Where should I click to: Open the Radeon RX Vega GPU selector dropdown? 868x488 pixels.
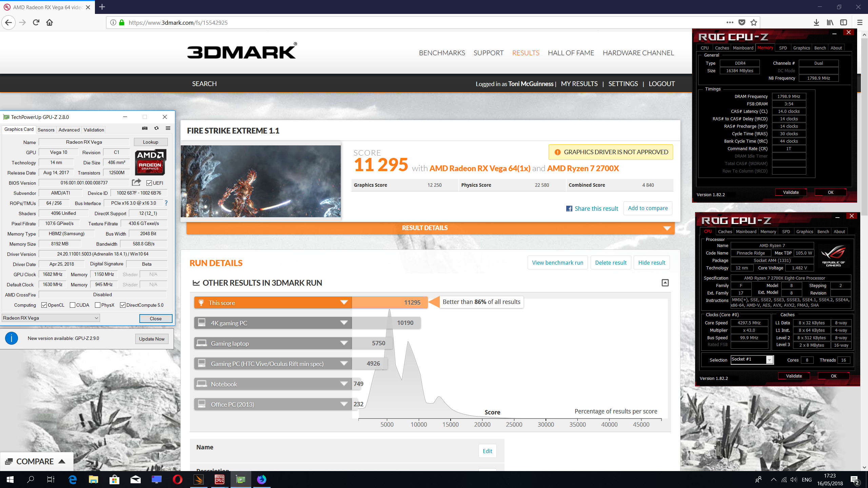pos(51,318)
